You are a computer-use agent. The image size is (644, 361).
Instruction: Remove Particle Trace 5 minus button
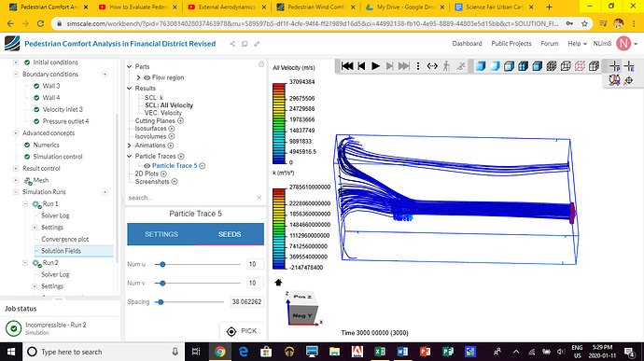[203, 165]
